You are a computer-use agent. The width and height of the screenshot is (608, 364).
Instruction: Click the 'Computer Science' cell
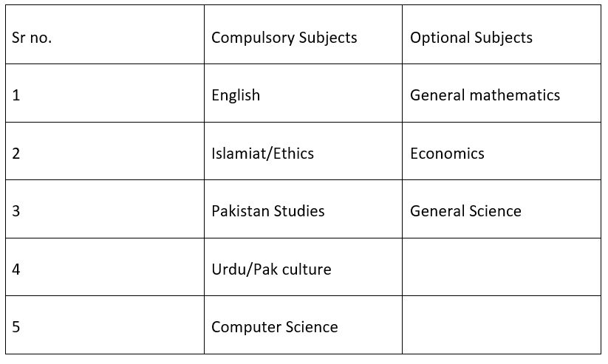coord(303,325)
